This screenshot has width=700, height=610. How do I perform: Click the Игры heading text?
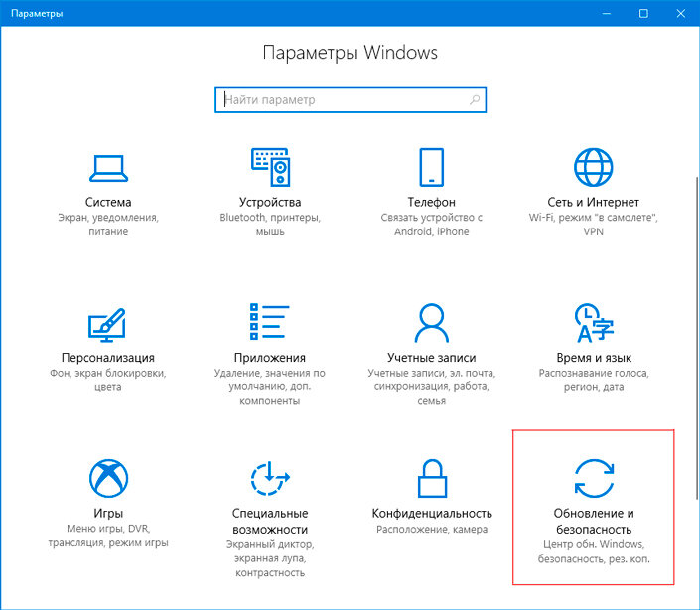pyautogui.click(x=108, y=513)
